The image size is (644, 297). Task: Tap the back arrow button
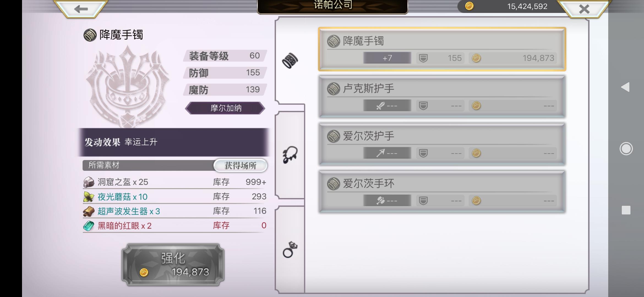point(81,9)
